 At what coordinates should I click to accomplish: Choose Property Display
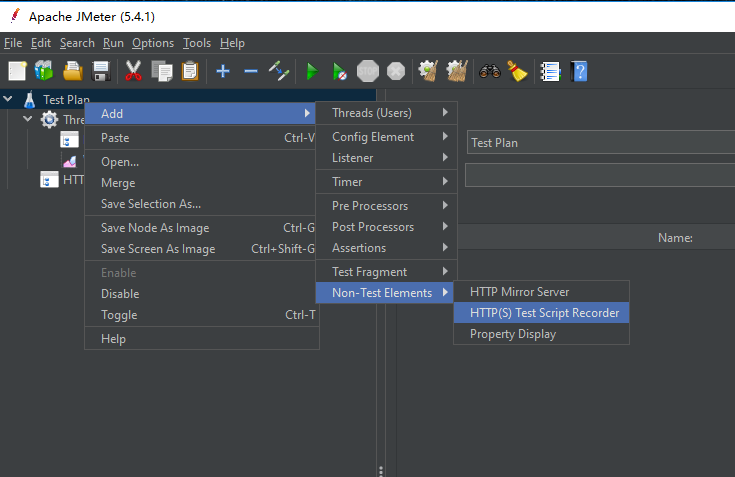pyautogui.click(x=541, y=334)
